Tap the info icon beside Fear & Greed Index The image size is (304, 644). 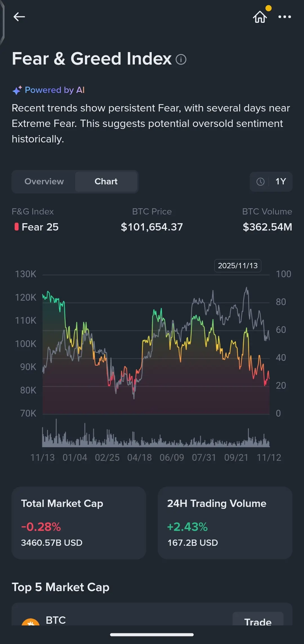(181, 59)
